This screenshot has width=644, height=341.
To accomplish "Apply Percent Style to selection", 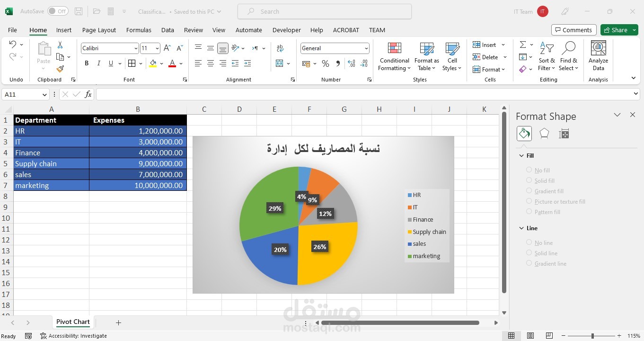I will pos(326,63).
